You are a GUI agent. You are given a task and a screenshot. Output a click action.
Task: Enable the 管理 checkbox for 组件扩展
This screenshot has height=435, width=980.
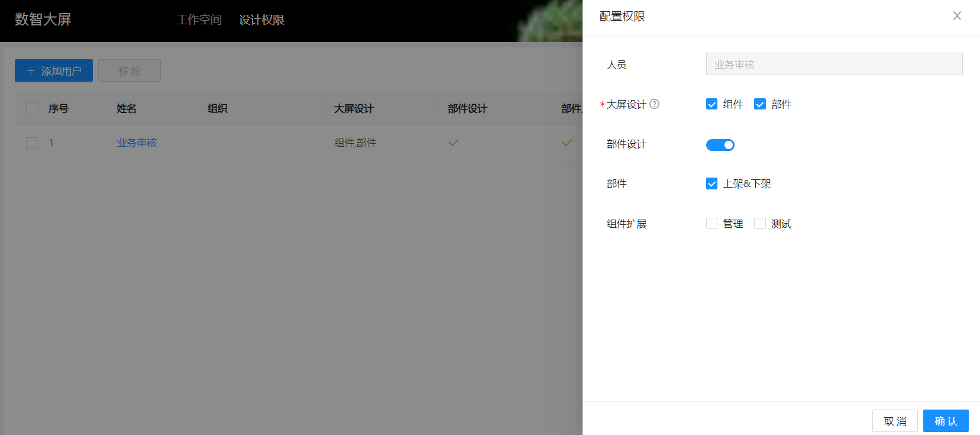[711, 224]
